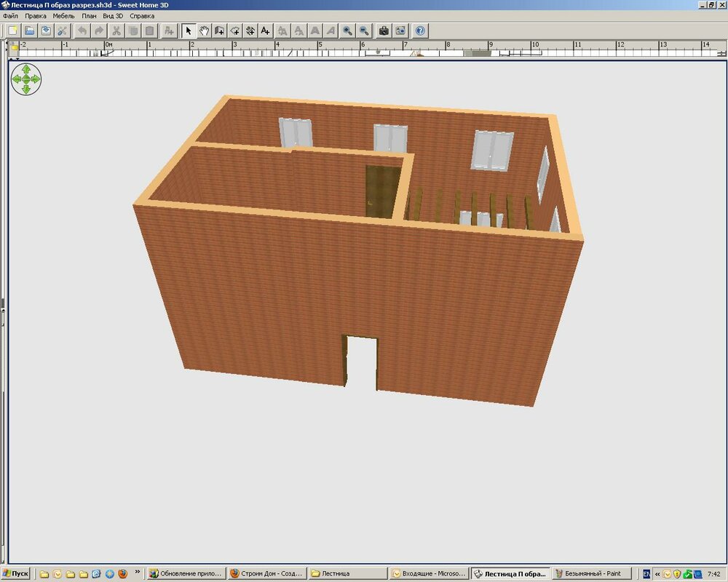Screen dimensions: 728x582
Task: Activate the Select arrow tool
Action: tap(189, 31)
